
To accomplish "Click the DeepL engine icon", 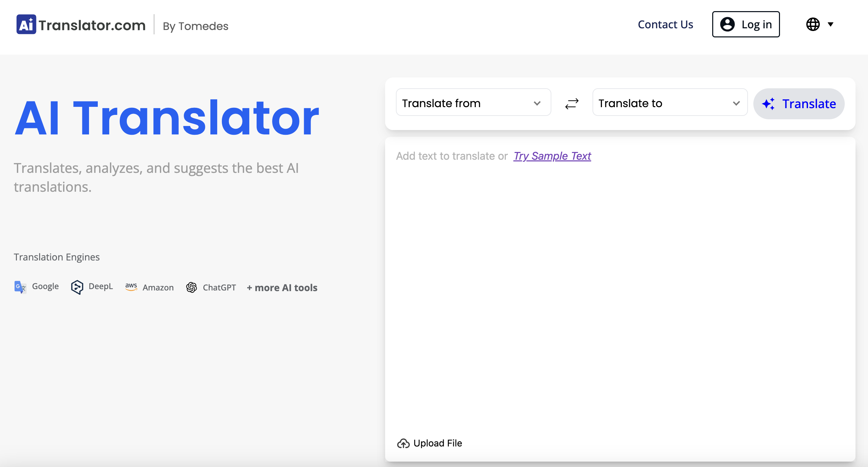I will point(77,287).
